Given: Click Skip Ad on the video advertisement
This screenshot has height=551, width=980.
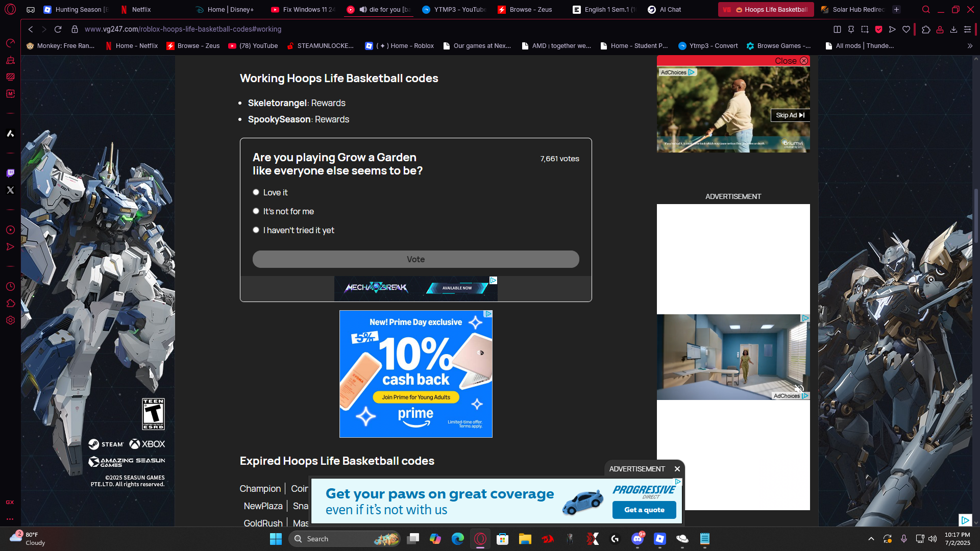Looking at the screenshot, I should [x=790, y=115].
